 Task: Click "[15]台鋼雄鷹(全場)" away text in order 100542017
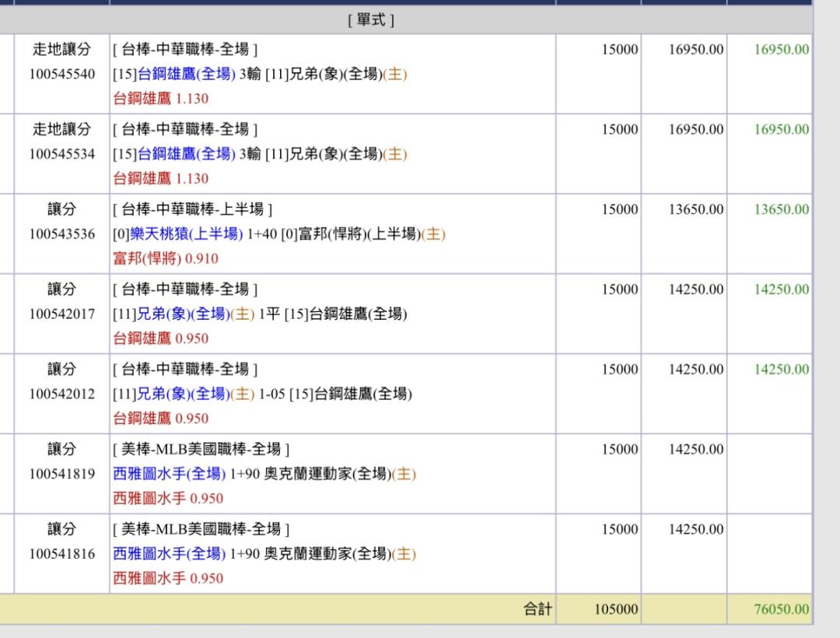click(345, 314)
